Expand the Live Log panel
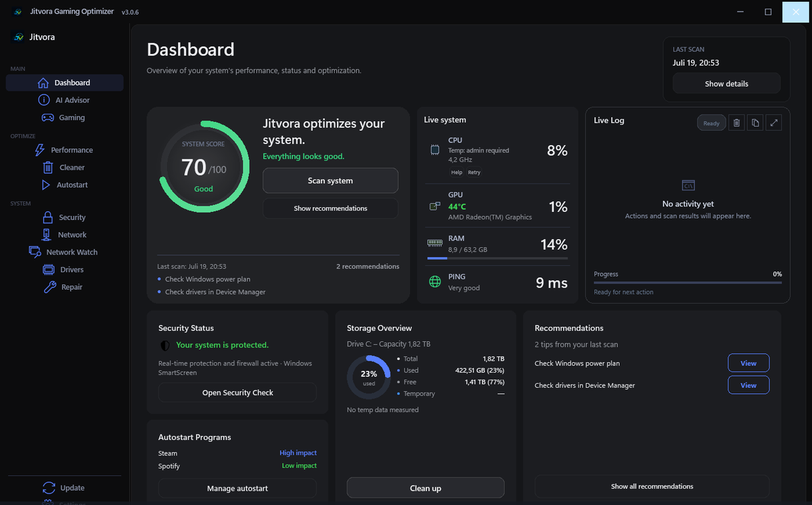 coord(774,123)
